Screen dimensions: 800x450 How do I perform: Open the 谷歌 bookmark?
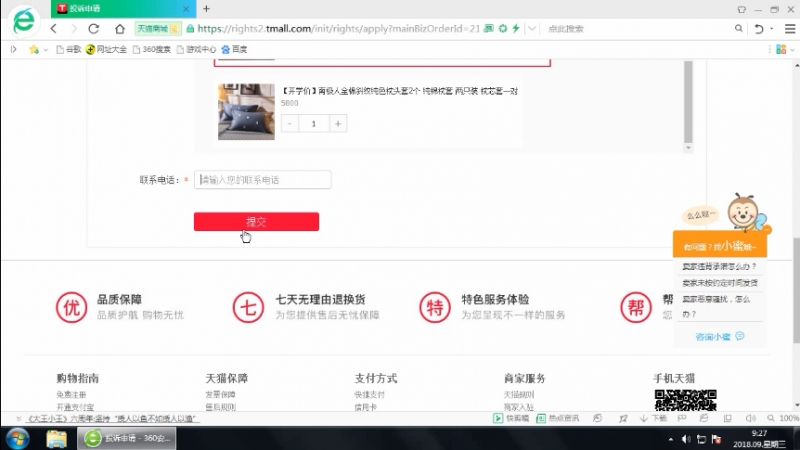[x=69, y=49]
